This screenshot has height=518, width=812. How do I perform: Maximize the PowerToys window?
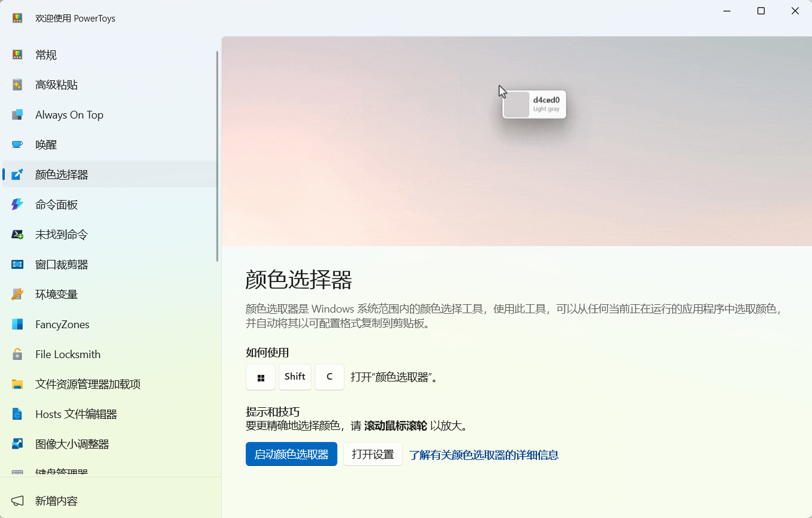[x=761, y=11]
